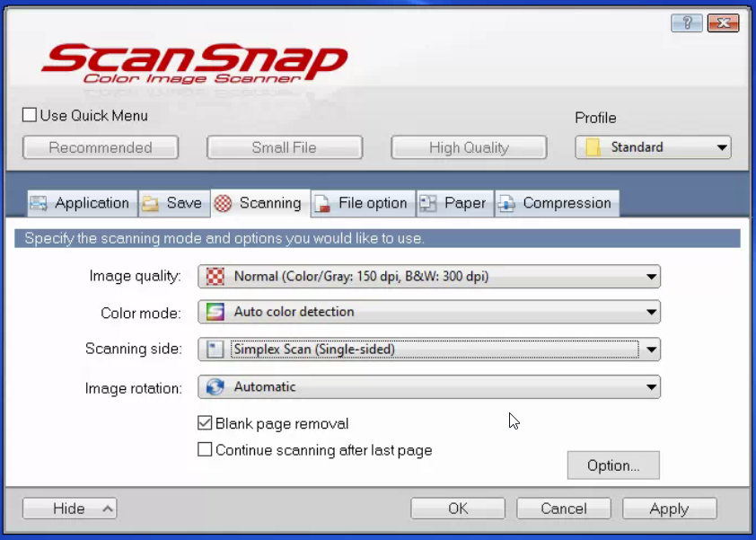Screen dimensions: 756x540
Task: Click the Application tab icon
Action: coord(39,203)
